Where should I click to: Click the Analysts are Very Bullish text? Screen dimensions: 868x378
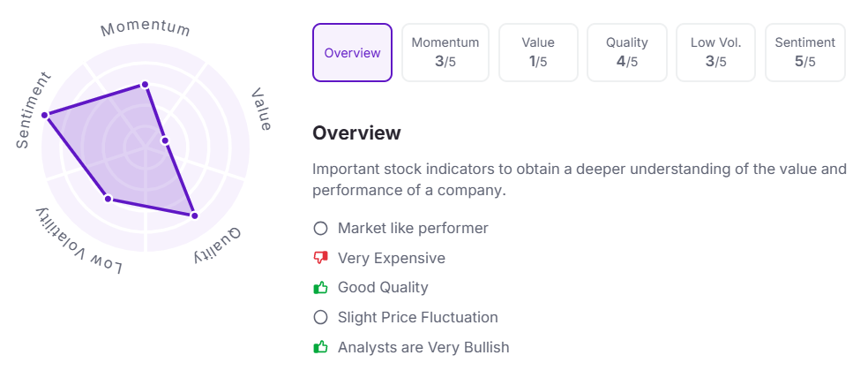pyautogui.click(x=423, y=347)
